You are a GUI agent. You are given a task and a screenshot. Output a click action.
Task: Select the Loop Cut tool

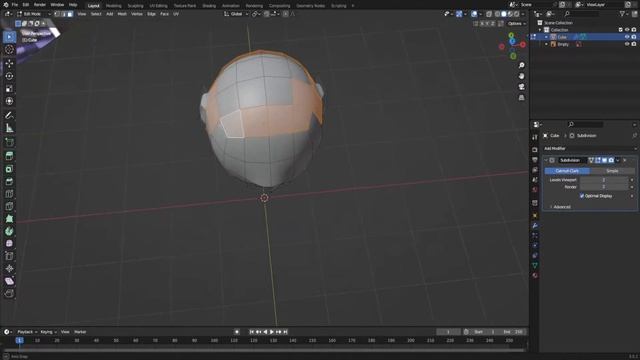(9, 194)
